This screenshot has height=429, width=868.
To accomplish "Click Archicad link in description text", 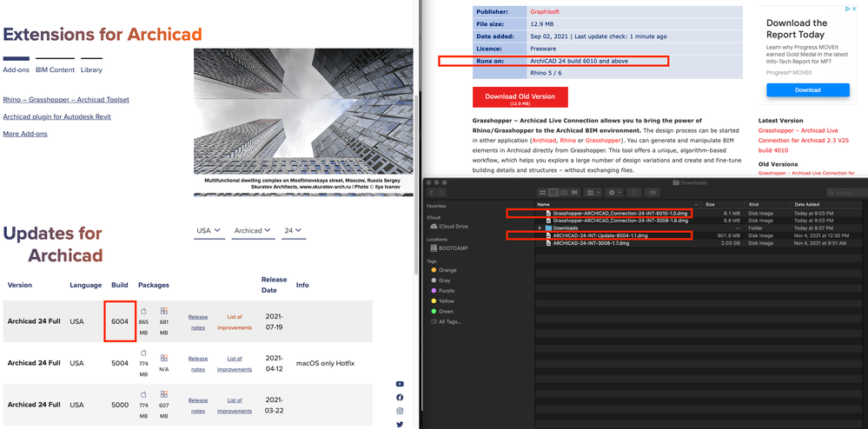I will (542, 141).
